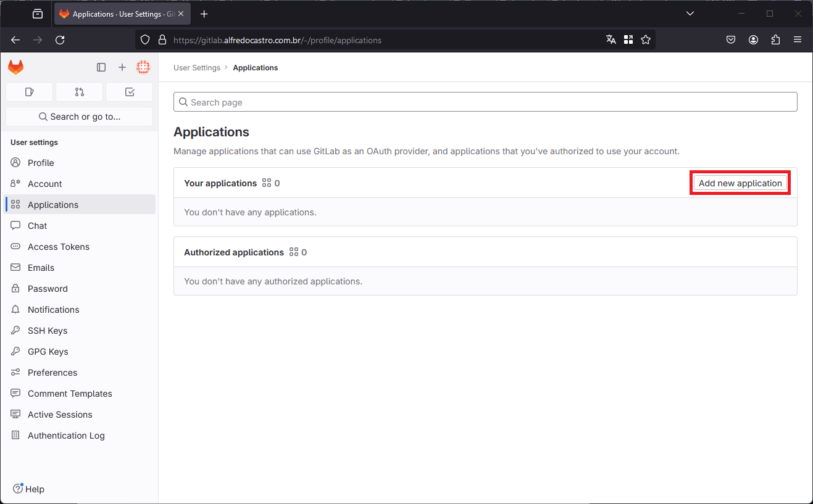813x504 pixels.
Task: Click the Help button
Action: click(x=28, y=489)
